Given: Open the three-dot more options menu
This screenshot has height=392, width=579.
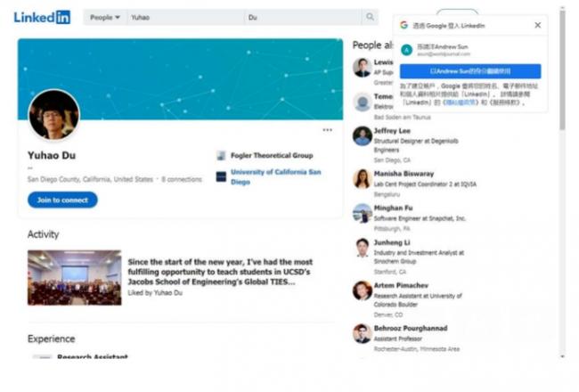Looking at the screenshot, I should pos(327,130).
